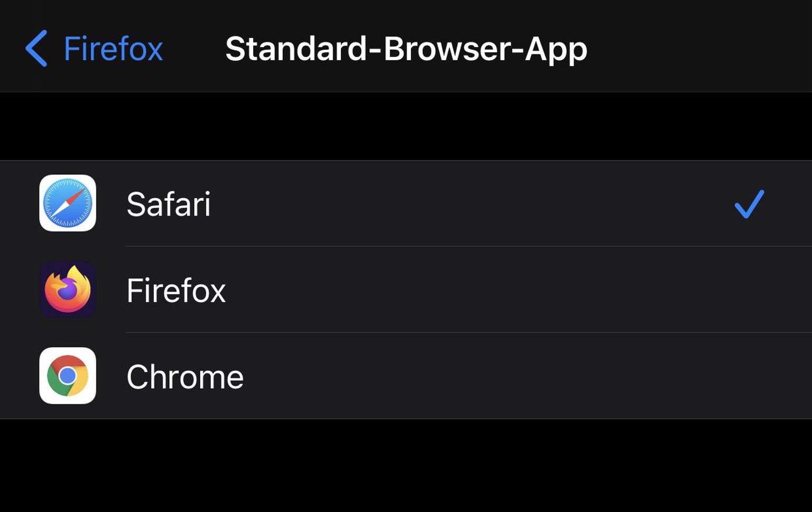Click the Standard-Browser-App page title
812x512 pixels.
pos(406,49)
